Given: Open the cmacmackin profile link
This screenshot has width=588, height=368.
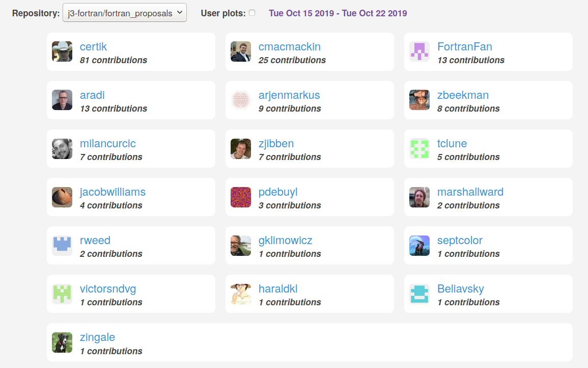Looking at the screenshot, I should pos(290,46).
